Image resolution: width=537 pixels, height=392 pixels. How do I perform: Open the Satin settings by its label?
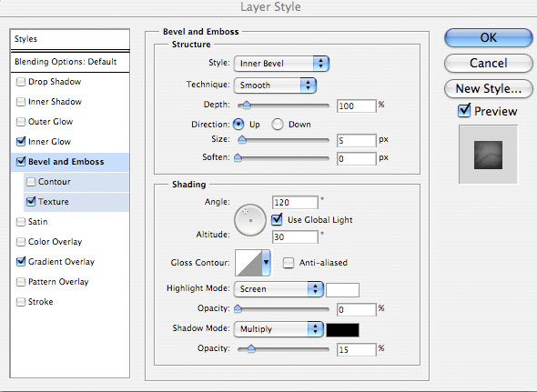(x=37, y=222)
